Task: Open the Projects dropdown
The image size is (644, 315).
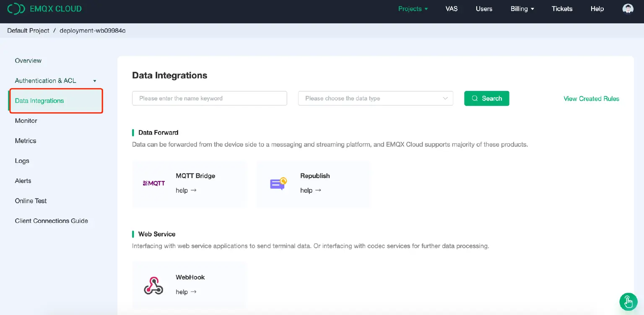Action: (x=413, y=8)
